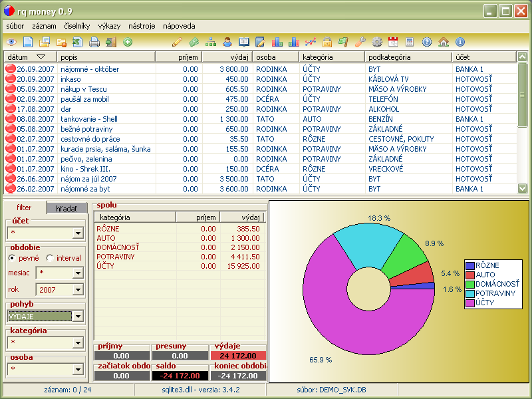The height and width of the screenshot is (399, 532).
Task: Open the súbor menu
Action: (15, 26)
